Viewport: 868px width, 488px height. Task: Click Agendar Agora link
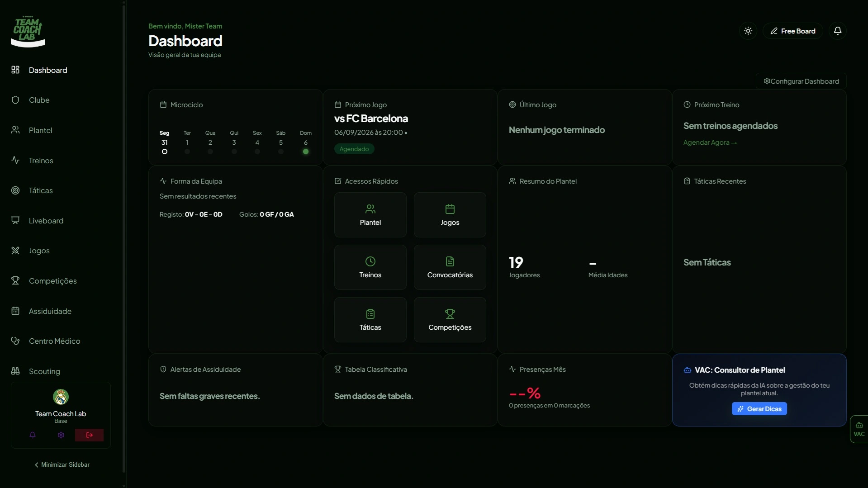coord(710,143)
